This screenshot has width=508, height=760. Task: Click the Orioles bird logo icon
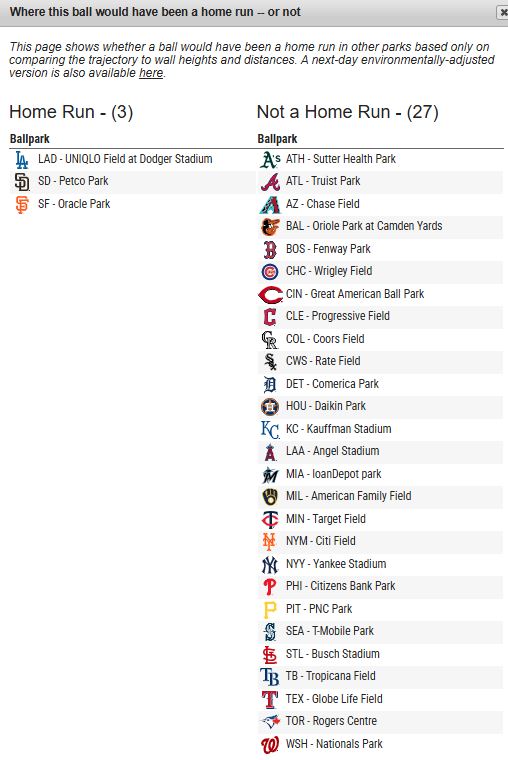[x=270, y=226]
